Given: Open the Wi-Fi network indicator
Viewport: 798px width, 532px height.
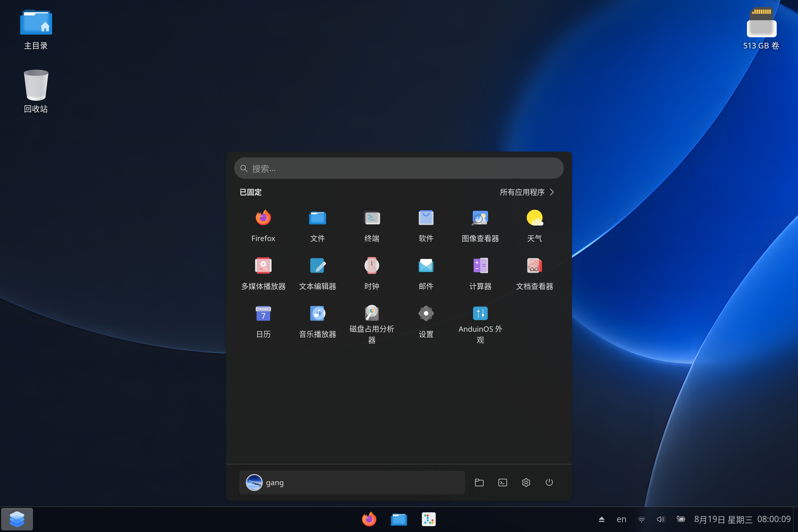Looking at the screenshot, I should click(642, 519).
